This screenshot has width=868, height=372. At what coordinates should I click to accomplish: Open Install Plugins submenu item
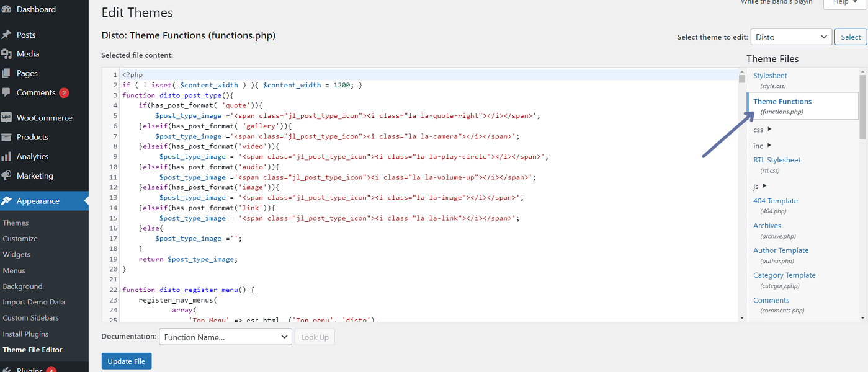pyautogui.click(x=25, y=334)
